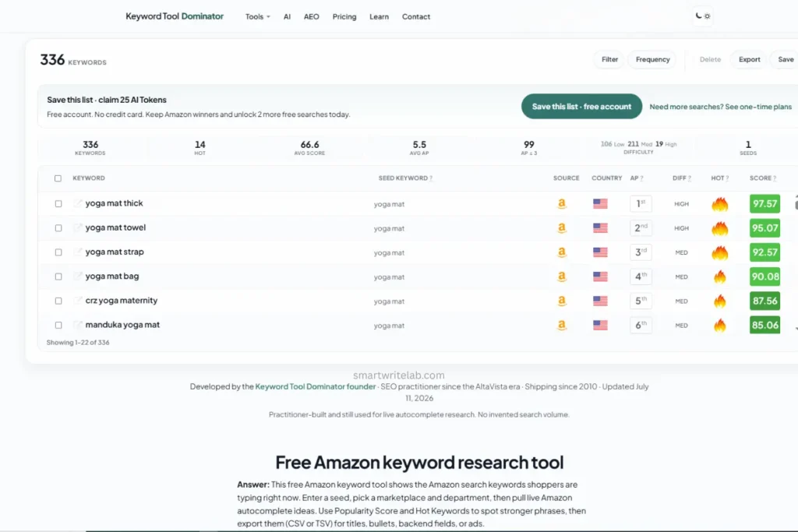Click the Amazon icon in manduka yoga mat row
This screenshot has height=532, width=798.
pyautogui.click(x=562, y=326)
